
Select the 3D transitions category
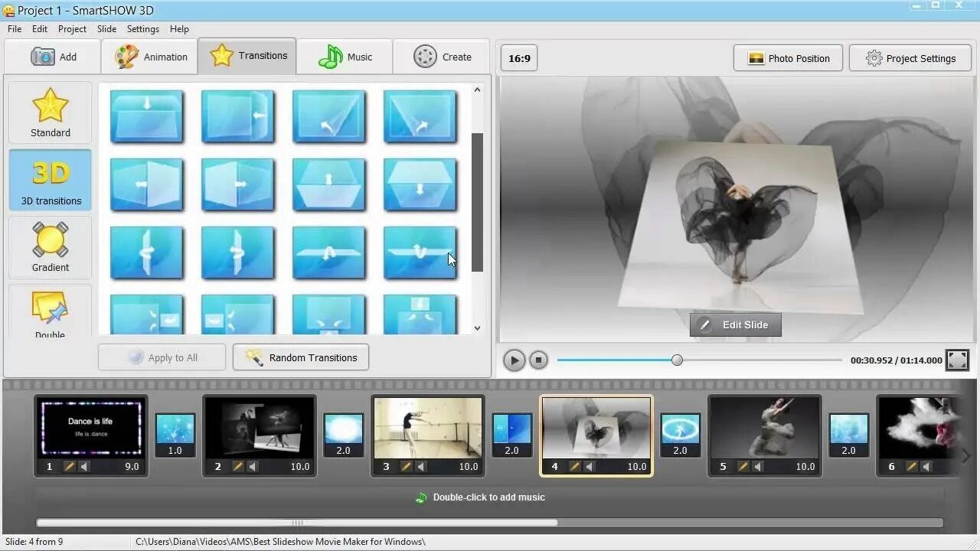click(51, 180)
